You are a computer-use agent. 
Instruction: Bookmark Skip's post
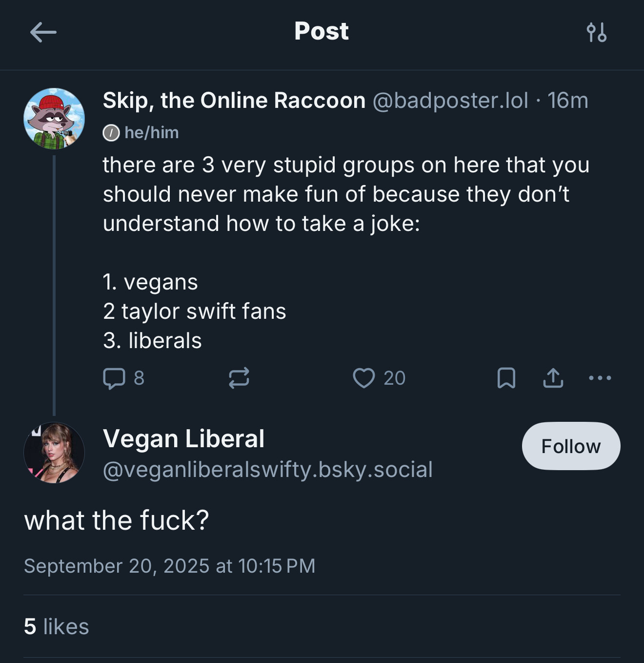tap(506, 378)
